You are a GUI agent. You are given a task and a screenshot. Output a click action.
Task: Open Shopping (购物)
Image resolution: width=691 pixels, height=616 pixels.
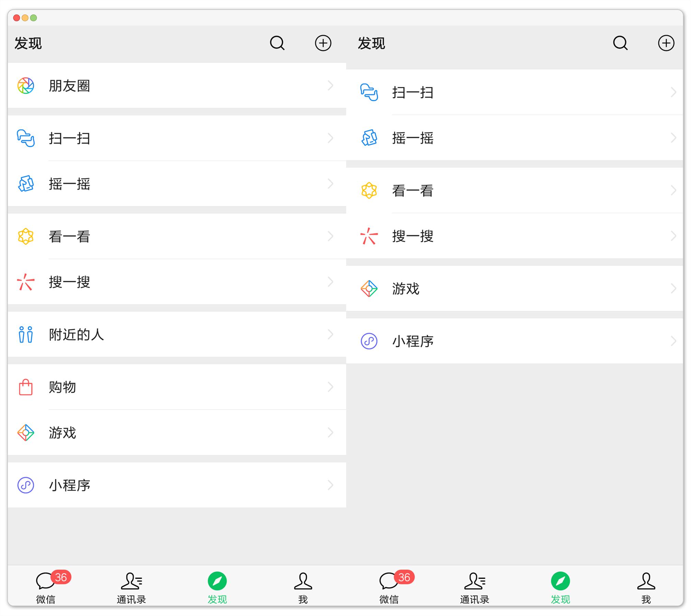tap(62, 387)
